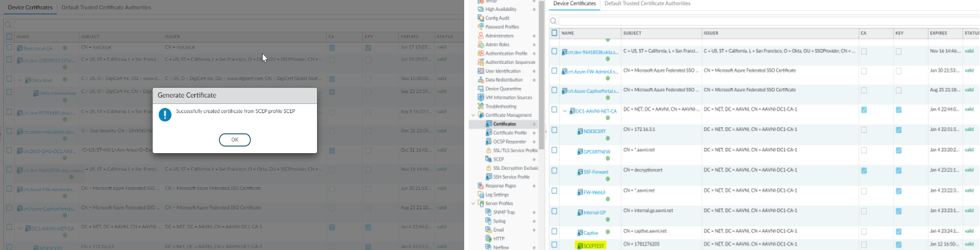Open the SSL/TLS Service Profile sidebar icon

click(x=489, y=150)
